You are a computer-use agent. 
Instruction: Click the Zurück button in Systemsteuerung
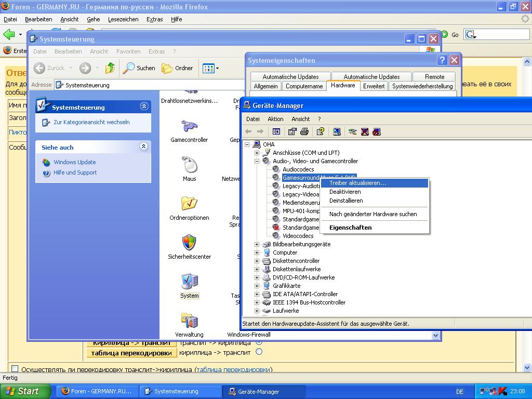coord(49,68)
